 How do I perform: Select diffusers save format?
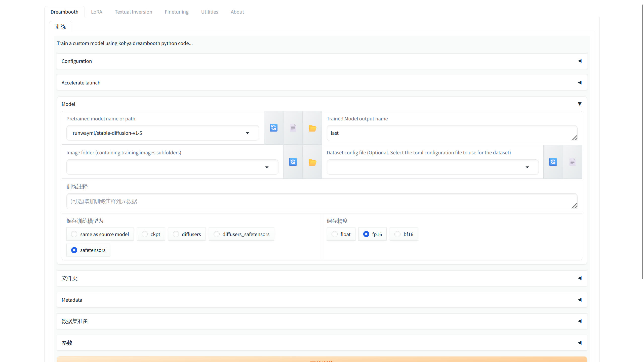coord(187,234)
